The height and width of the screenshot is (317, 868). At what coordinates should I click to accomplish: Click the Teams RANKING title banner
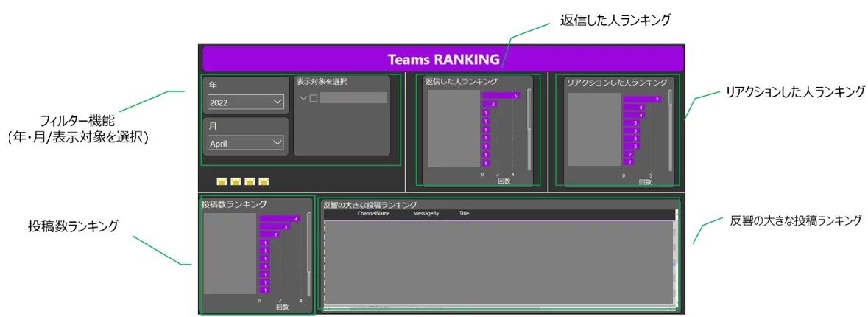443,59
